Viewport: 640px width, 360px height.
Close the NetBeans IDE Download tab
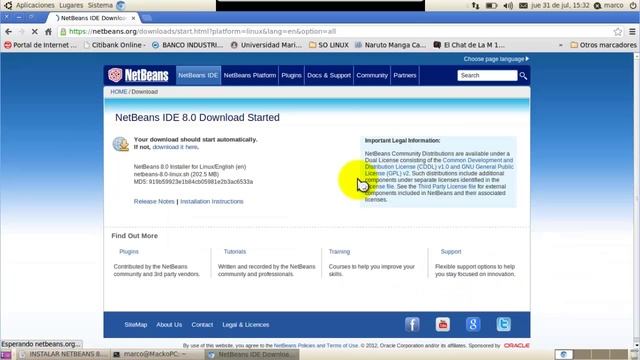[x=133, y=18]
